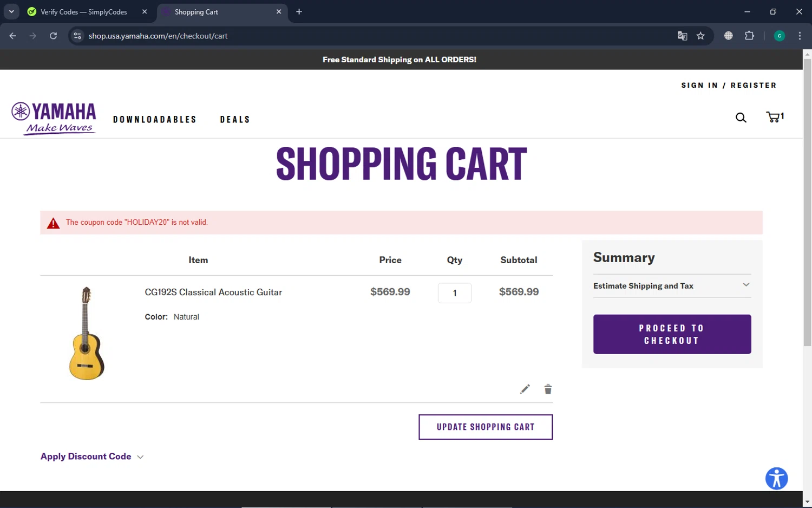Viewport: 812px width, 508px height.
Task: Click the globe icon in toolbar
Action: [x=729, y=36]
